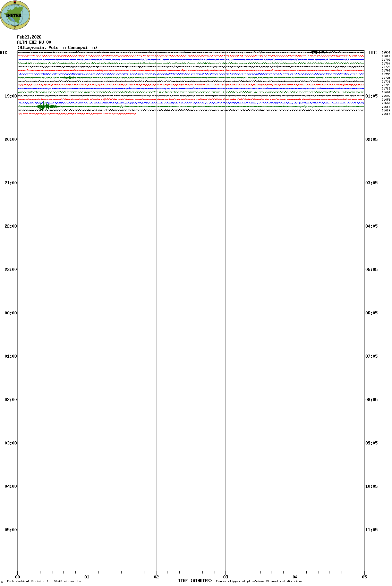Viewport: 392px width, 586px height.
Task: Click the end of the last red trace
Action: click(135, 114)
